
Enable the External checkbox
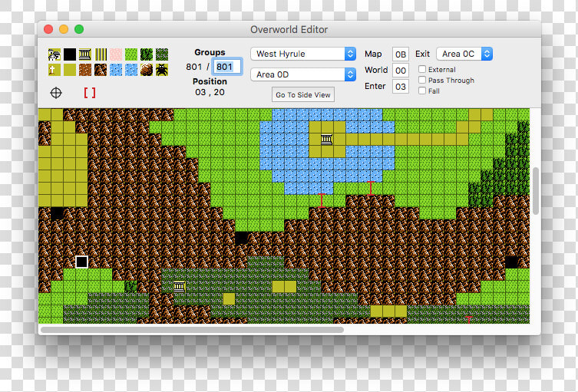422,69
